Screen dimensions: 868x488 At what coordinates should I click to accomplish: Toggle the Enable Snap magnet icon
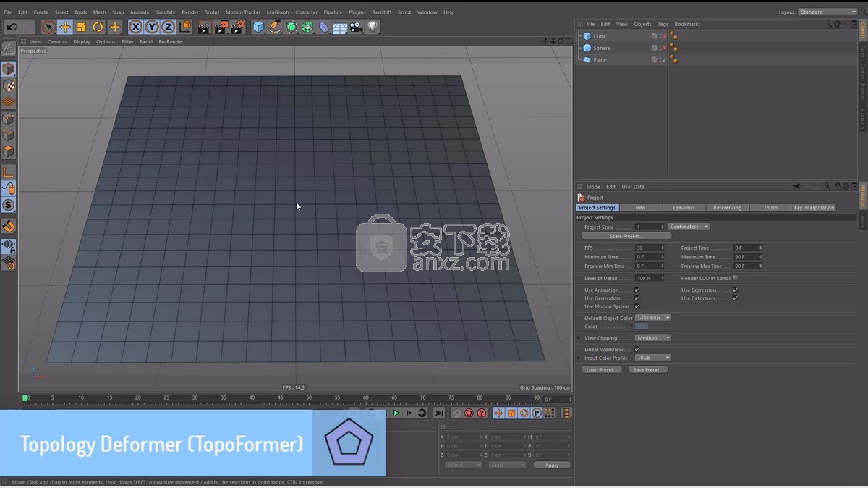8,226
